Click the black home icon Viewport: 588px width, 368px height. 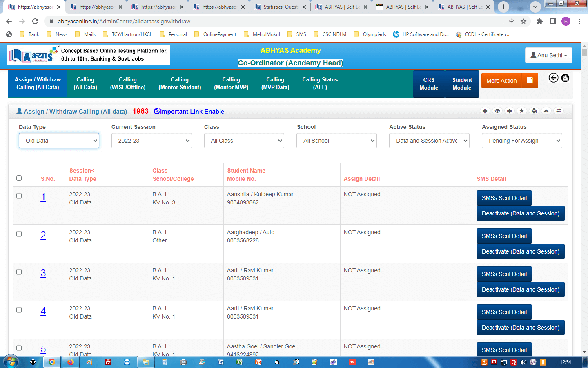[565, 78]
